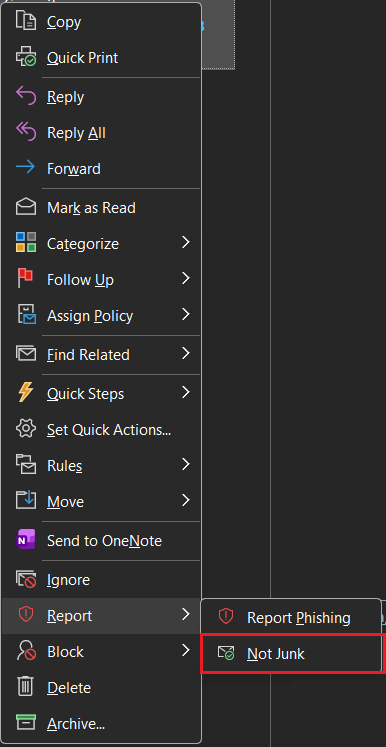Screen dimensions: 386x747
Task: Click the Quick Print printer icon
Action: [x=26, y=58]
